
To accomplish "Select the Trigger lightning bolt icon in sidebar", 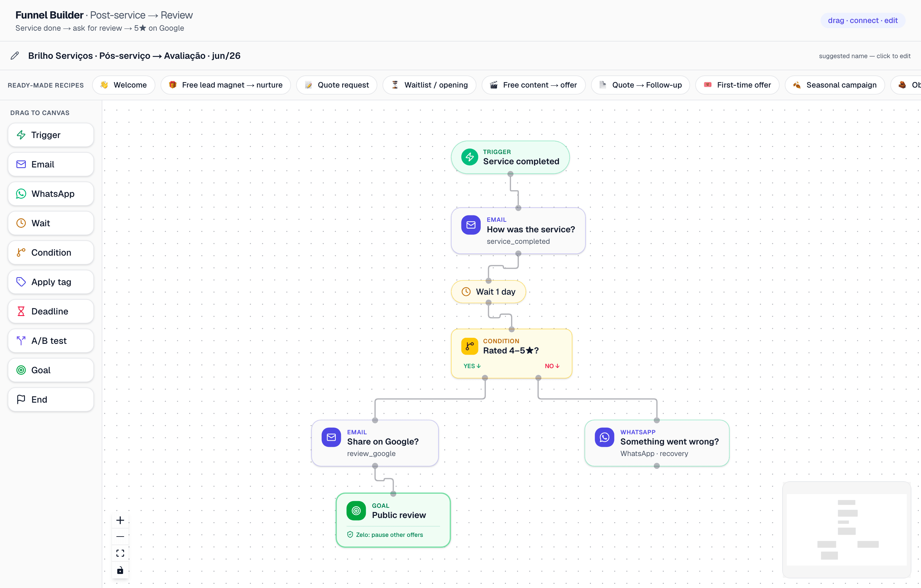I will click(x=21, y=135).
